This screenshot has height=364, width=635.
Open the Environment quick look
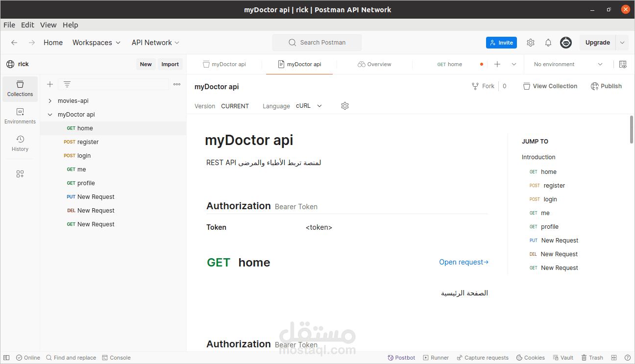coord(623,64)
